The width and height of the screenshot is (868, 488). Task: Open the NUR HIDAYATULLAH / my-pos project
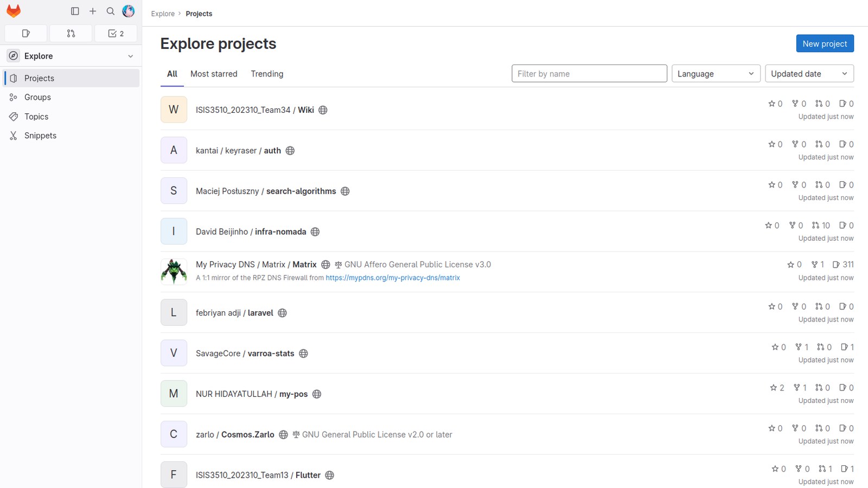coord(252,394)
